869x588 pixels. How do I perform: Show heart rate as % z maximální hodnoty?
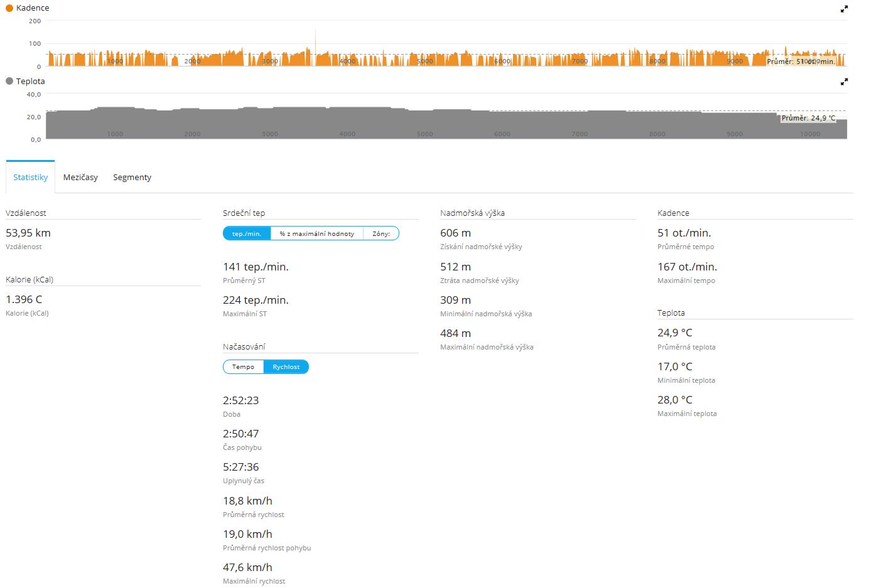(x=316, y=233)
